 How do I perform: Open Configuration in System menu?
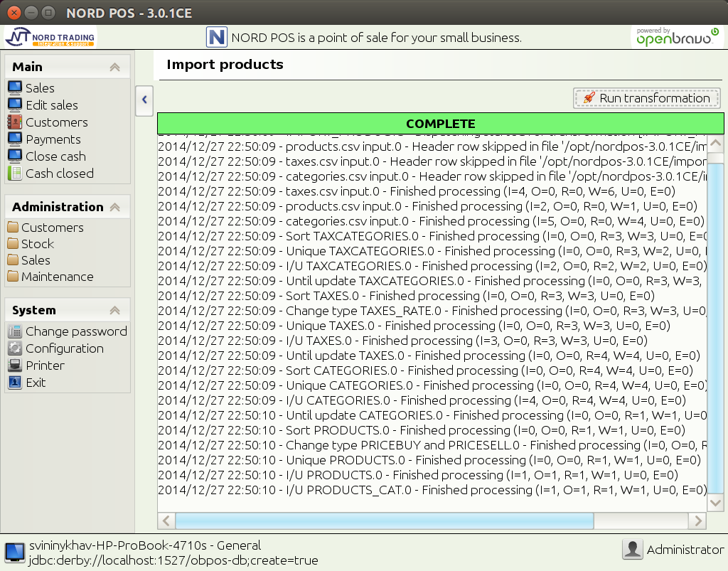tap(65, 348)
